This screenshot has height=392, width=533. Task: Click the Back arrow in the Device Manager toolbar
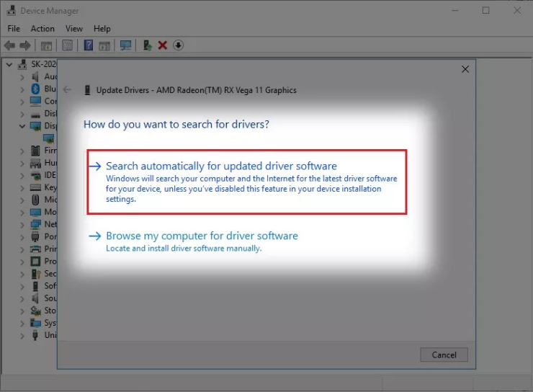10,45
